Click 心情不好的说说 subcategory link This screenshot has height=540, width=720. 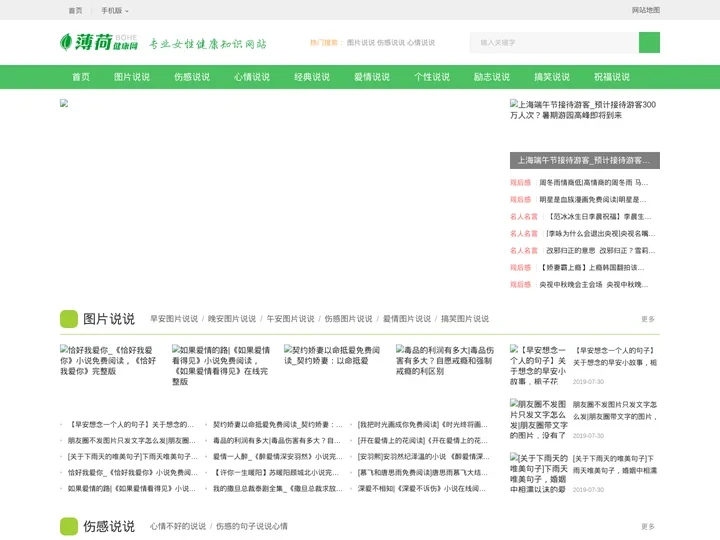coord(178,526)
